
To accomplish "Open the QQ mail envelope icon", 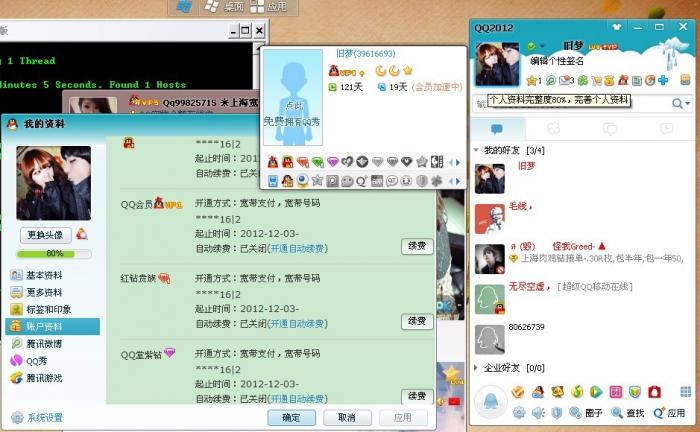I will tap(564, 81).
